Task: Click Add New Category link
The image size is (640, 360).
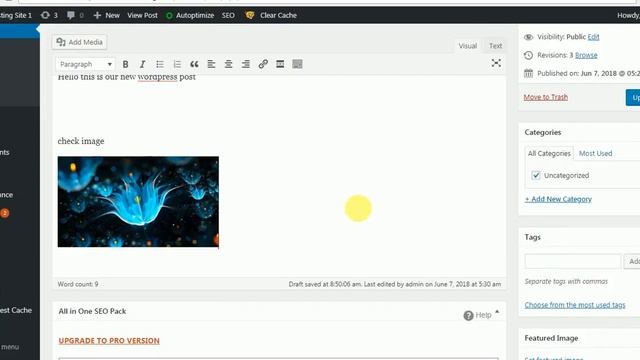Action: 558,199
